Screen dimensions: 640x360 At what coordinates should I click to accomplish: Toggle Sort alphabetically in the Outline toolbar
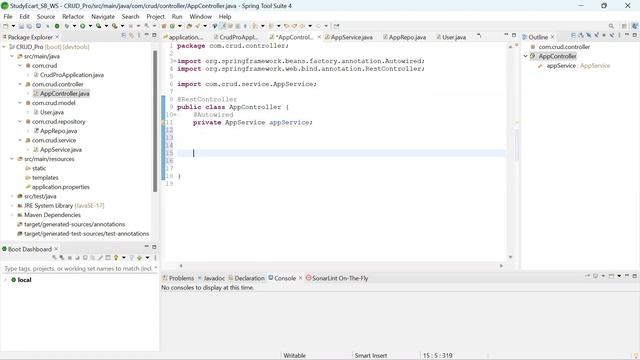(581, 36)
